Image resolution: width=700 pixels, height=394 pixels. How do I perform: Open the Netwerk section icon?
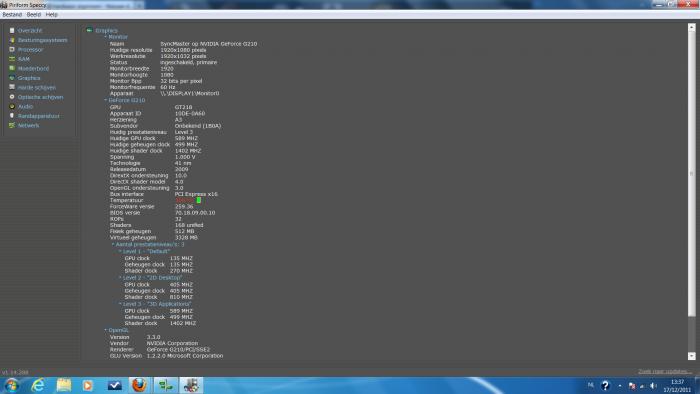tap(12, 125)
